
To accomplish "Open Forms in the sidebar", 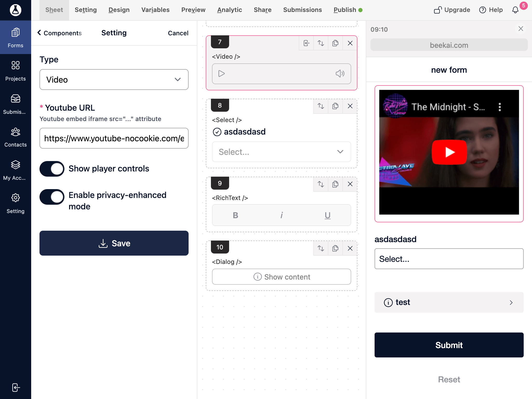I will point(16,38).
